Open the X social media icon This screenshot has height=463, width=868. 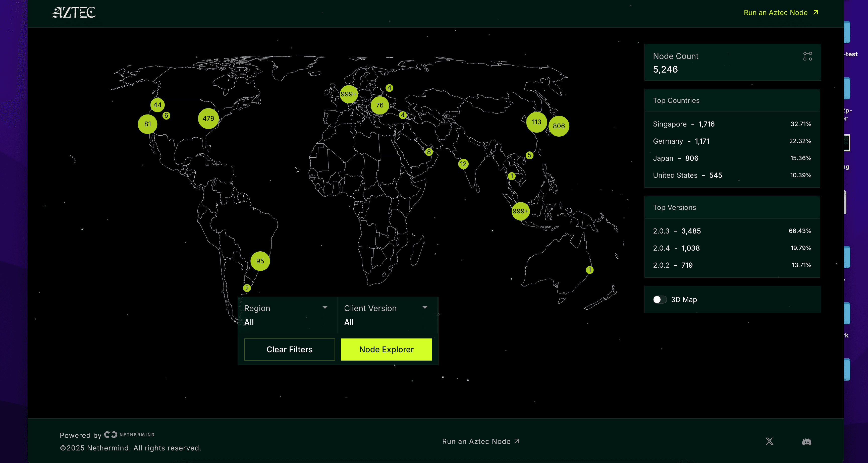769,441
